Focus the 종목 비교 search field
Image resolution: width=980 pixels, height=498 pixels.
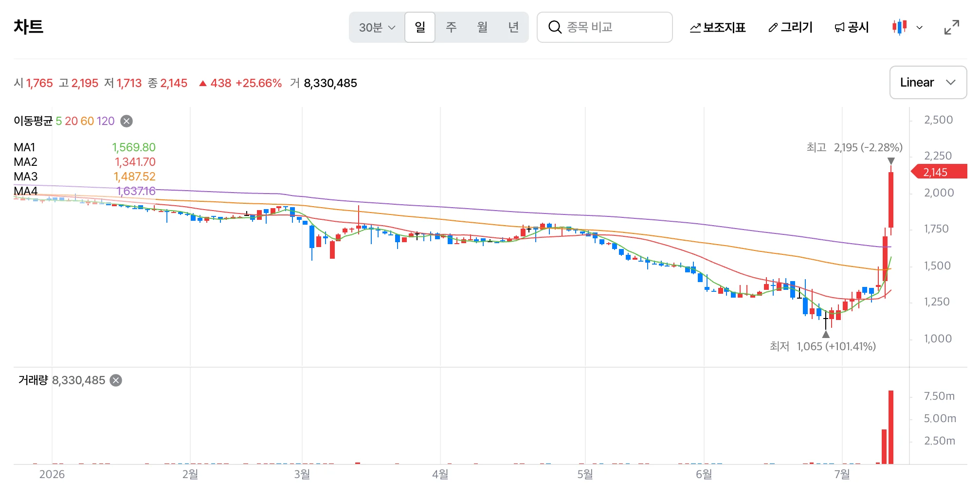[605, 27]
